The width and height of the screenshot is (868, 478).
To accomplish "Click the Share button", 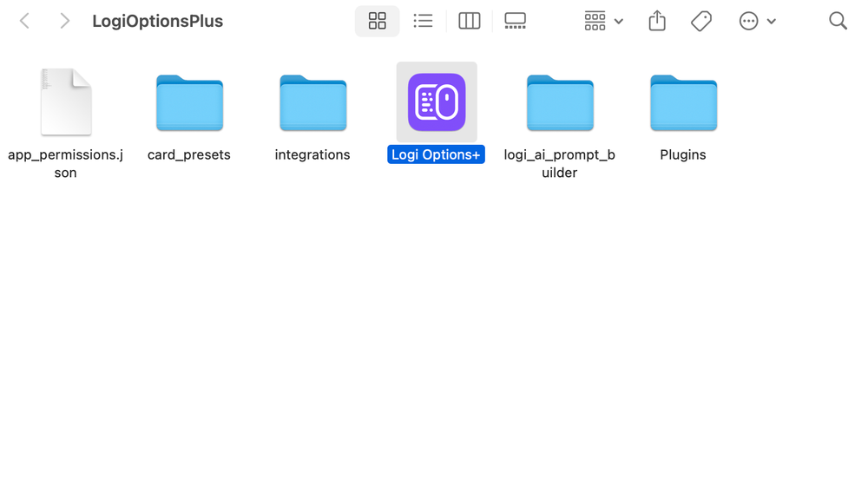I will point(657,21).
